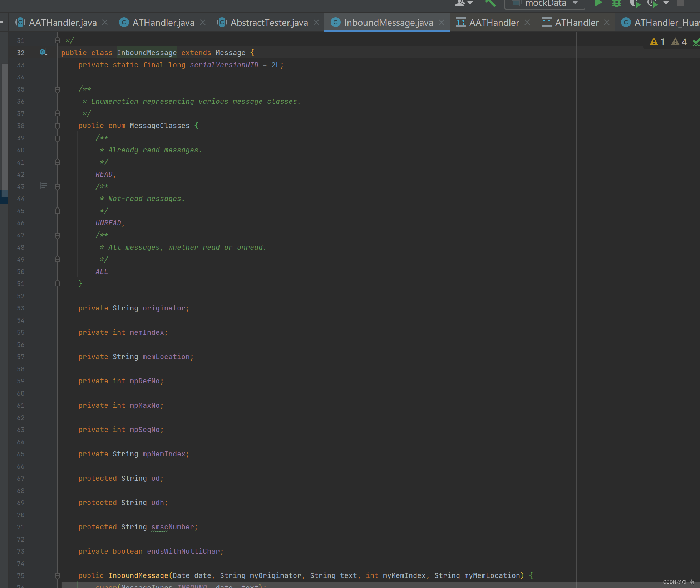Click the Build project hammer icon
The image size is (700, 588).
click(x=491, y=3)
